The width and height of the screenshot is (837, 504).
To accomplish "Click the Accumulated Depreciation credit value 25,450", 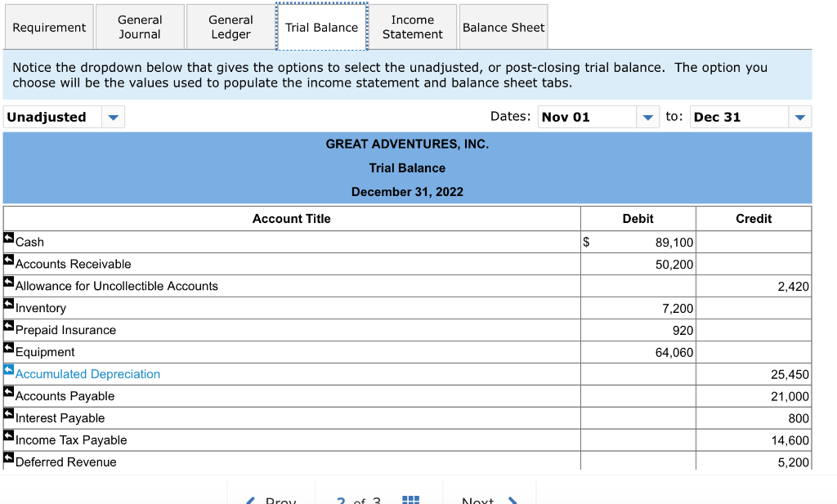I will coord(790,375).
